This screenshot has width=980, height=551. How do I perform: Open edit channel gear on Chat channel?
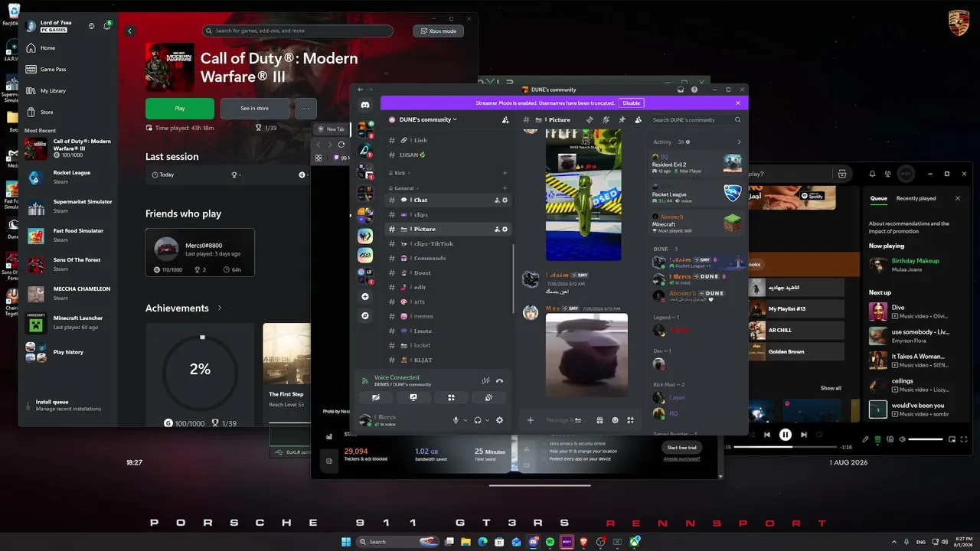click(x=505, y=201)
